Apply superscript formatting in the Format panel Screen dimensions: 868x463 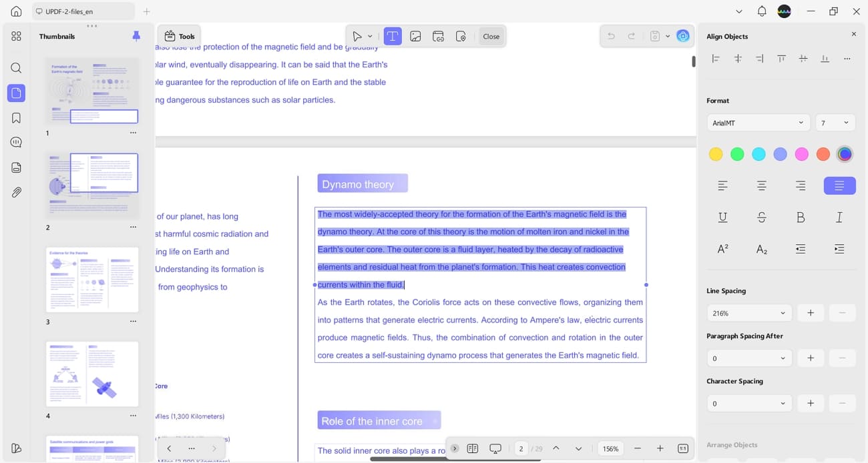pyautogui.click(x=722, y=248)
